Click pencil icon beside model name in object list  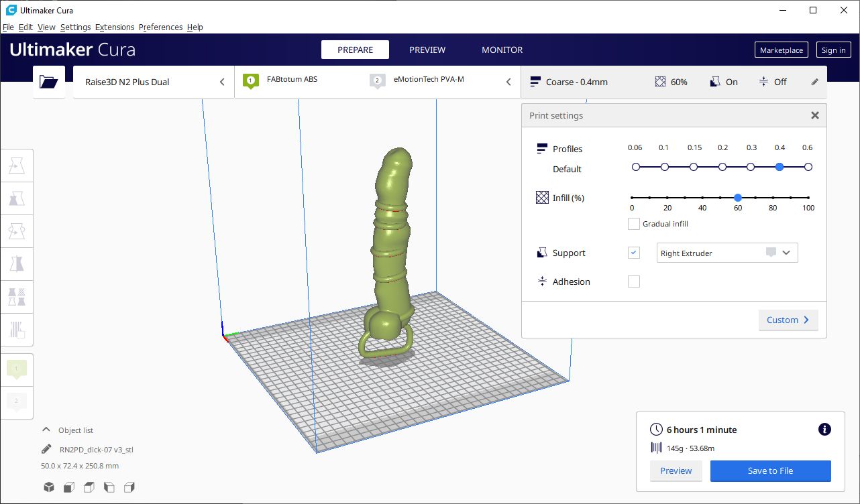(x=46, y=449)
